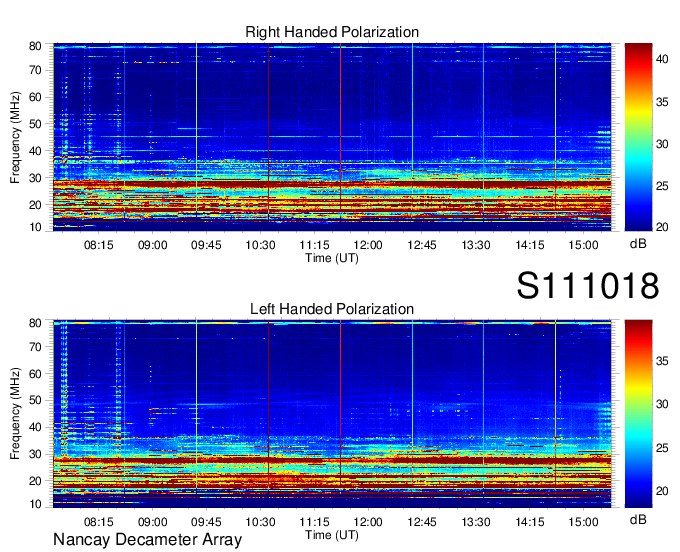
Task: Click the "40" value on Right Handed color bar
Action: point(662,59)
